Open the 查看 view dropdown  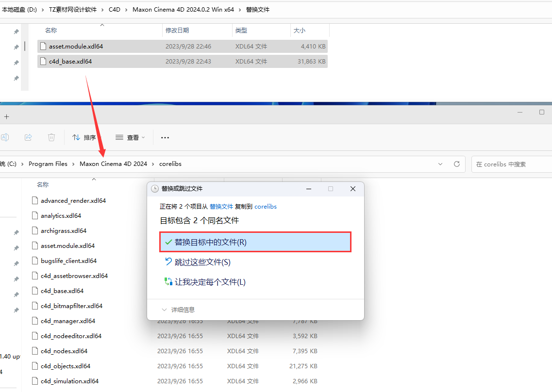point(130,137)
